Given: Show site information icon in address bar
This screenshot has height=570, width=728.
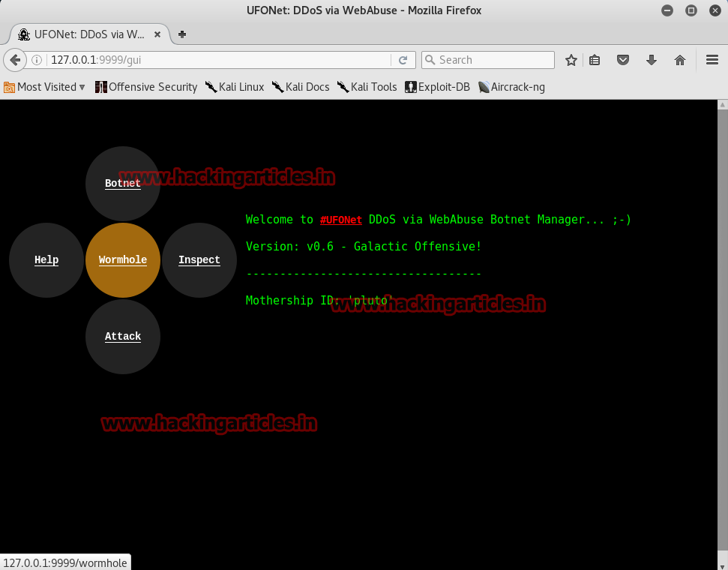Looking at the screenshot, I should [37, 60].
